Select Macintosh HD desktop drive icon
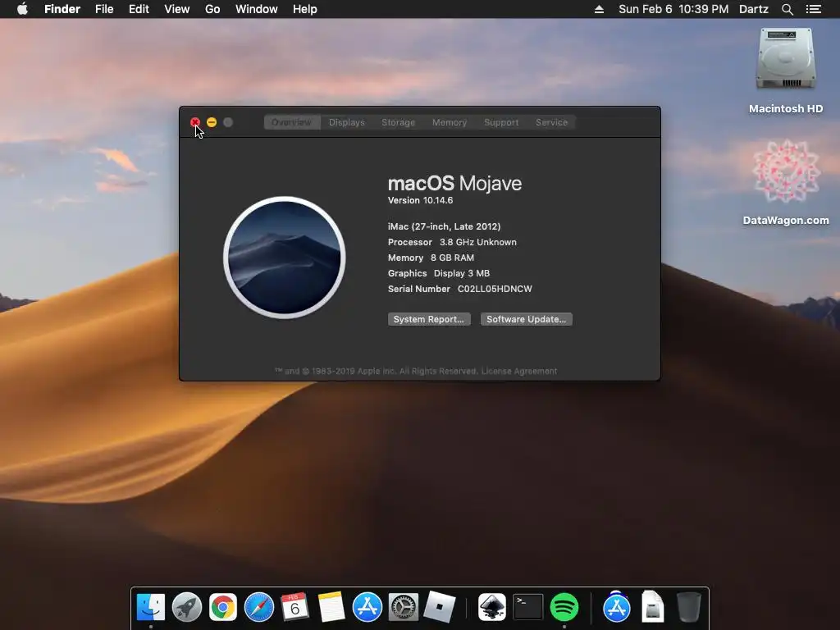 (786, 59)
